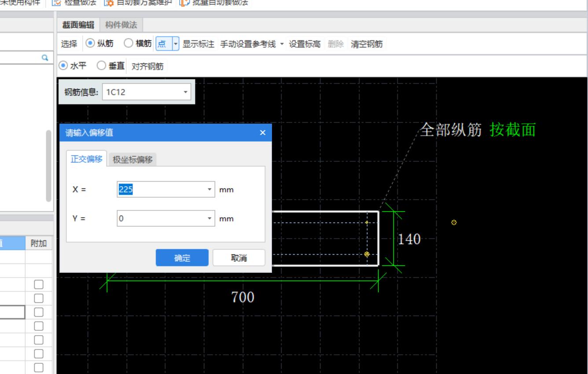The height and width of the screenshot is (374, 588).
Task: Expand the 点 mode dropdown arrow
Action: pyautogui.click(x=176, y=44)
